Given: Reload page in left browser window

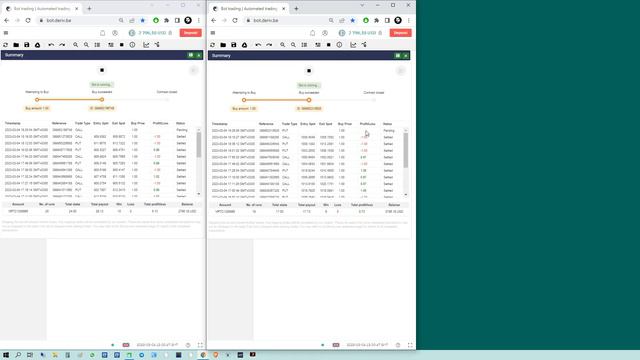Looking at the screenshot, I should coord(28,20).
